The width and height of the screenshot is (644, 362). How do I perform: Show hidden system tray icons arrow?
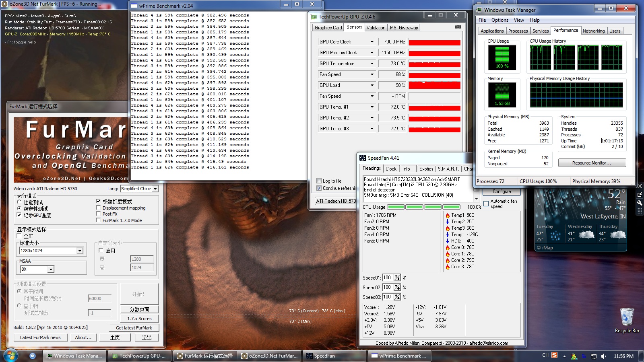(564, 356)
